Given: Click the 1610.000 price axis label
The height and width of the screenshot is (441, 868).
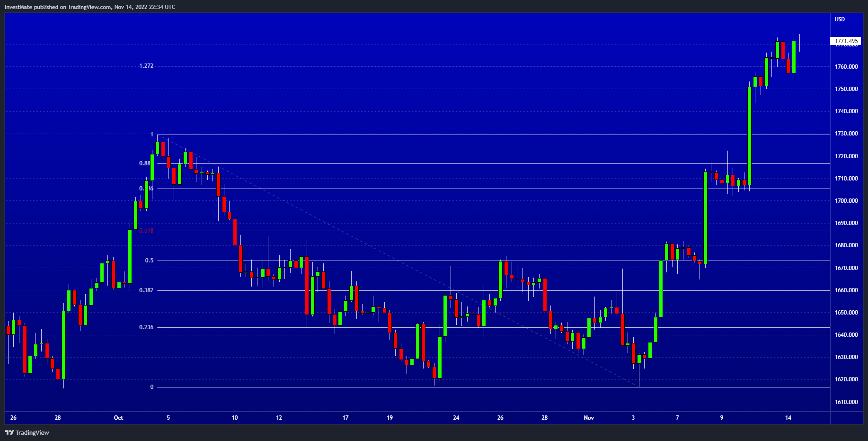Looking at the screenshot, I should pos(846,402).
